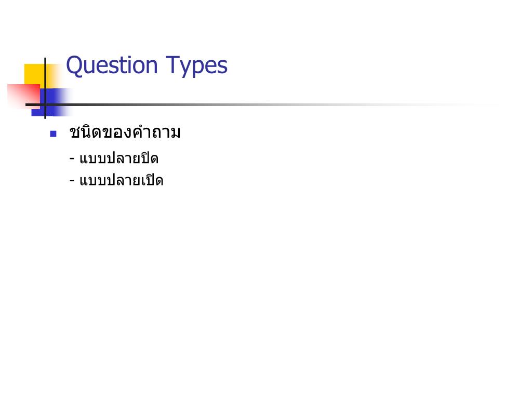Viewport: 532px width, 399px height.
Task: Click the letter "y" in "Types"
Action: tap(184, 69)
